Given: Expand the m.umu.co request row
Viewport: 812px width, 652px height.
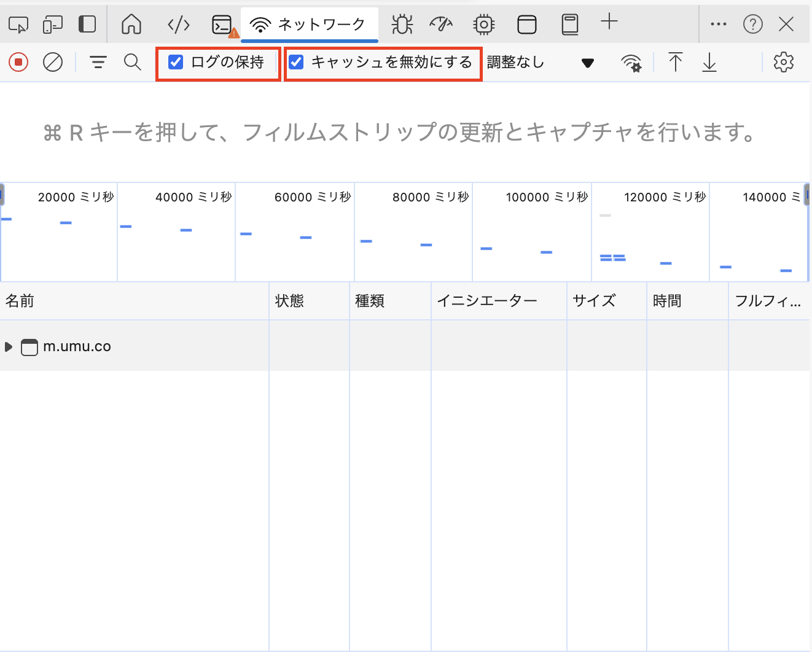Looking at the screenshot, I should click(9, 347).
